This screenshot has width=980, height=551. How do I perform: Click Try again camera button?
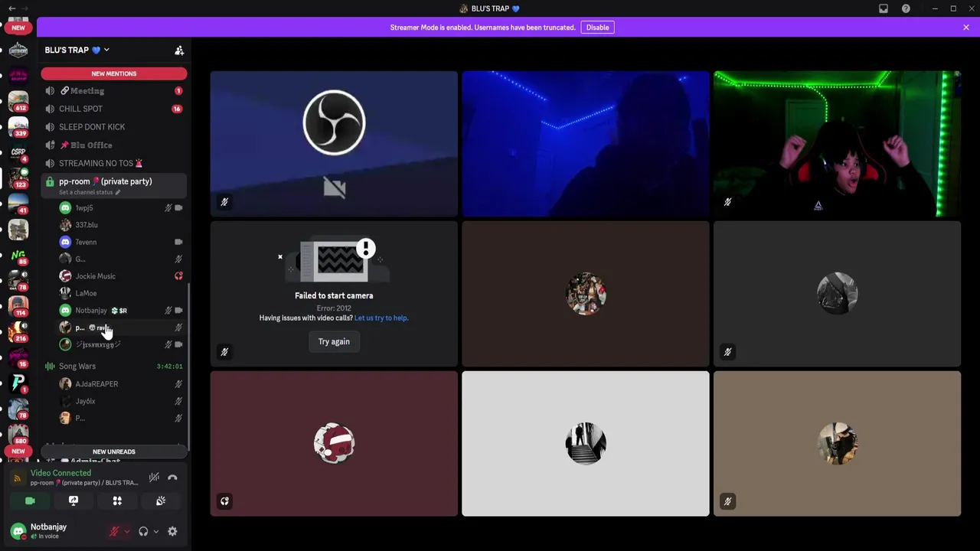334,341
